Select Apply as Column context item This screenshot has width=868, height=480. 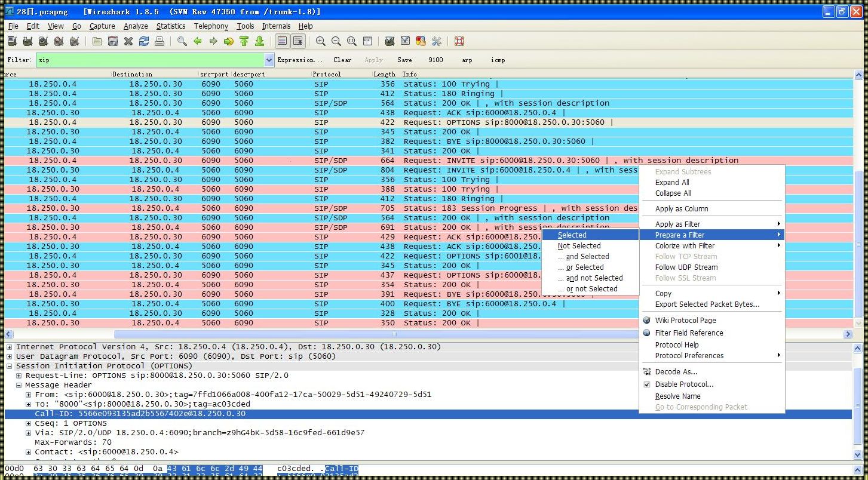711,209
